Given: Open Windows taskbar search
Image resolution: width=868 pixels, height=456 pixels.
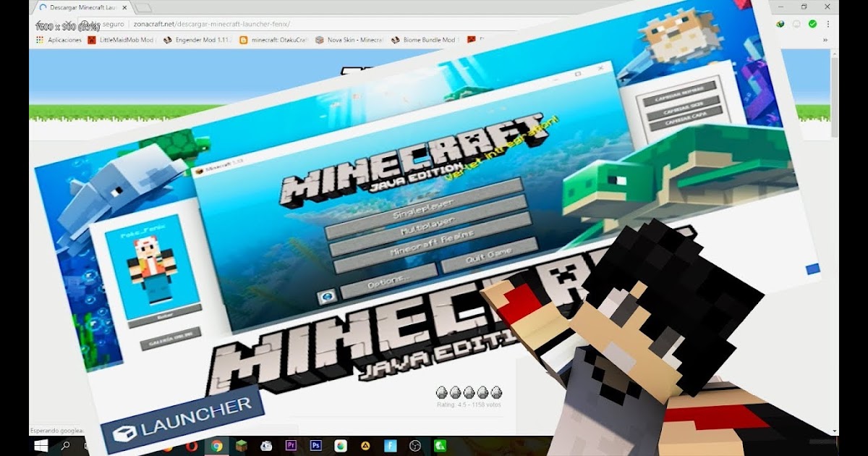Looking at the screenshot, I should point(65,446).
